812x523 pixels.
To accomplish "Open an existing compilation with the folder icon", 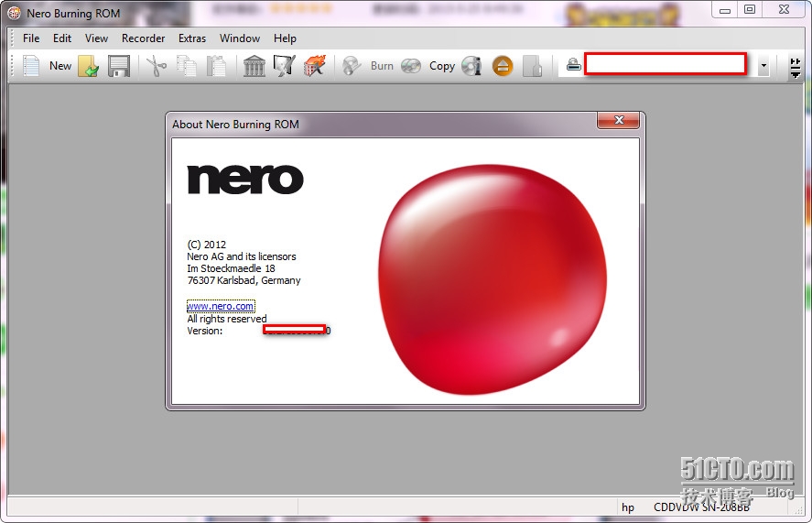I will click(89, 66).
